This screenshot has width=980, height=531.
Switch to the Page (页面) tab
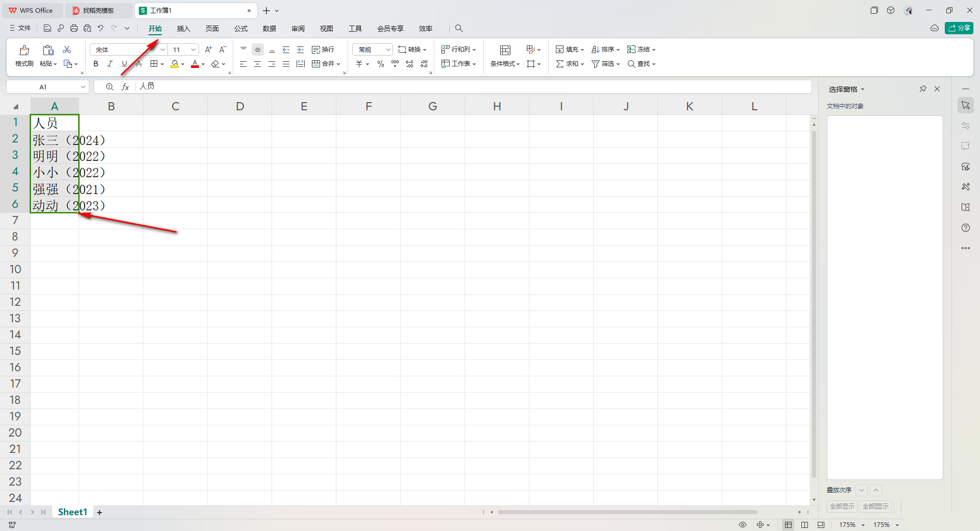click(x=212, y=29)
